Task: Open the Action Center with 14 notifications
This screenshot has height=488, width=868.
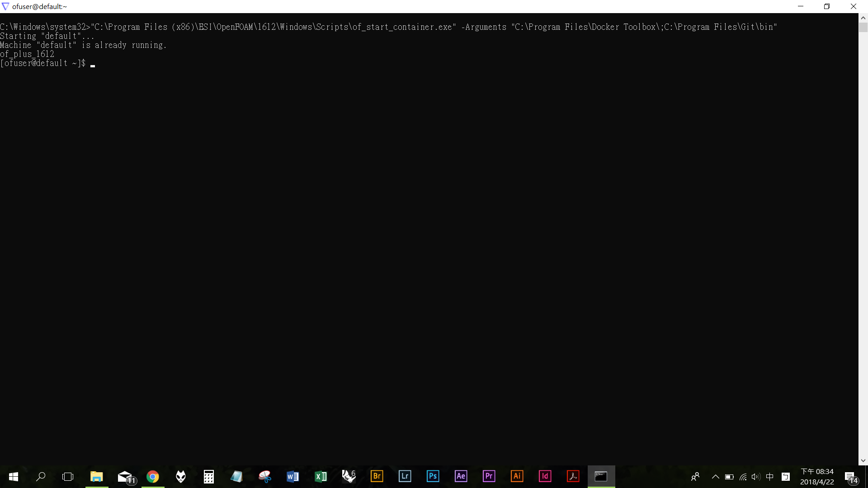Action: pyautogui.click(x=851, y=477)
